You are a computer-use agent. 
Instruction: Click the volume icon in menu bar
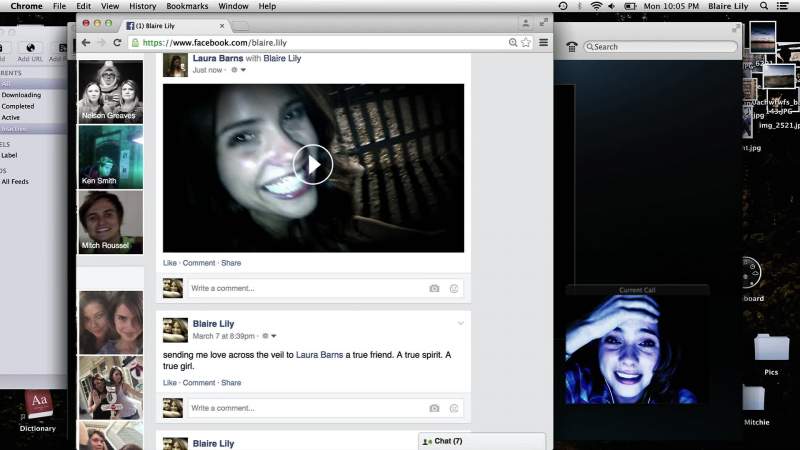point(611,6)
